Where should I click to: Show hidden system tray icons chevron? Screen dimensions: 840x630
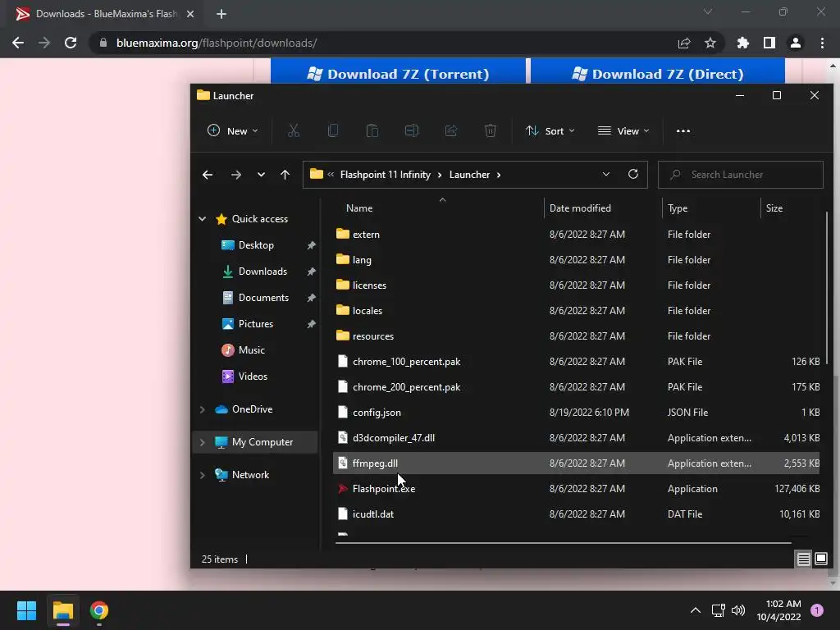pos(696,610)
